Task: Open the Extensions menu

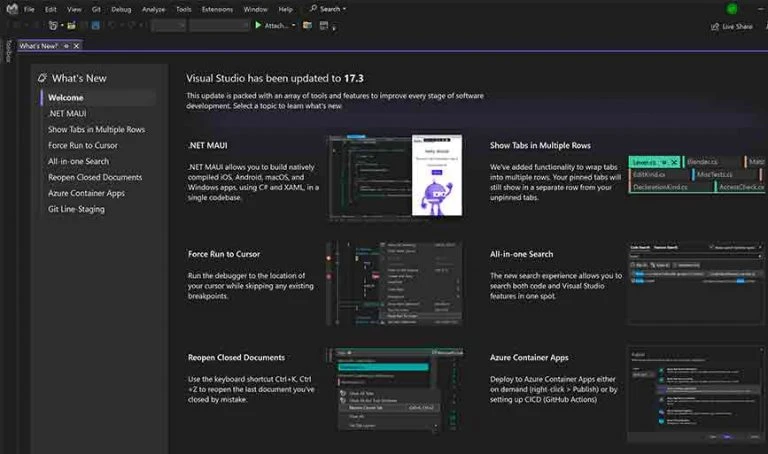Action: pyautogui.click(x=217, y=9)
